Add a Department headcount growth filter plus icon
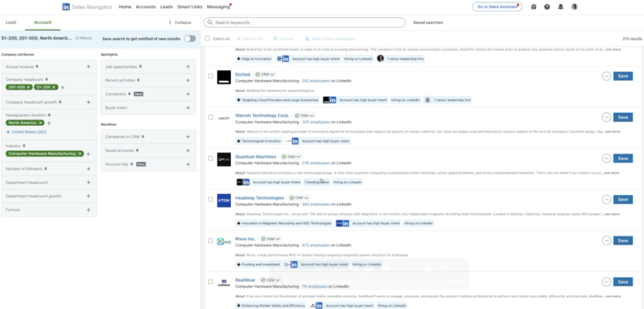 88,196
